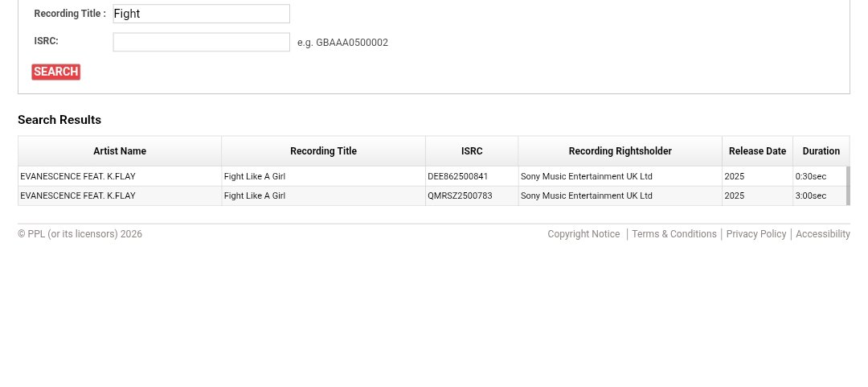Click the empty ISRC input field
Image resolution: width=868 pixels, height=387 pixels.
(x=202, y=42)
